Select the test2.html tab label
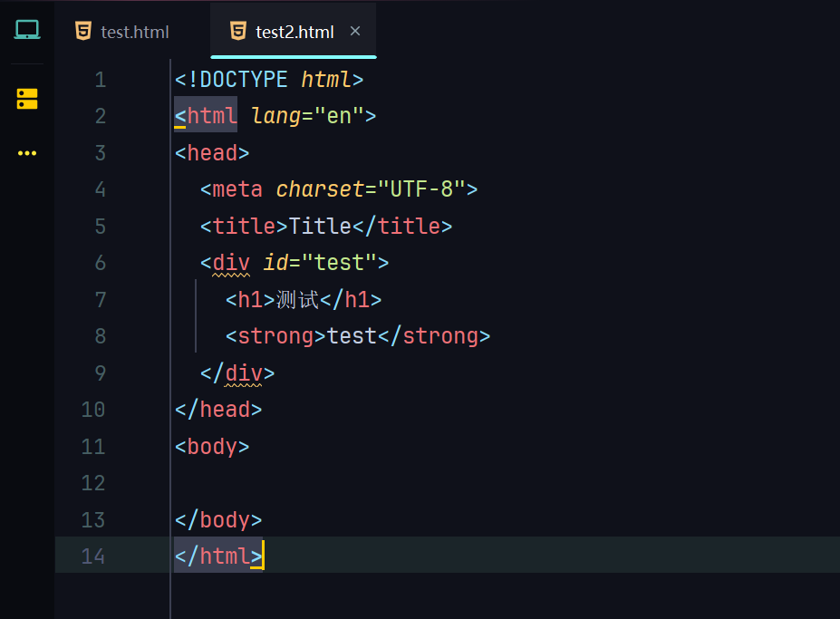The image size is (840, 619). point(294,33)
